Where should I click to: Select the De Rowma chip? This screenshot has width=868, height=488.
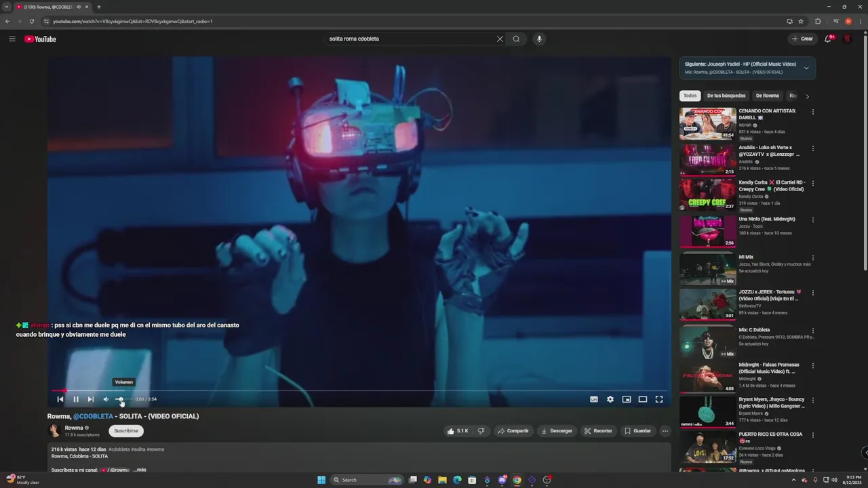tap(768, 96)
